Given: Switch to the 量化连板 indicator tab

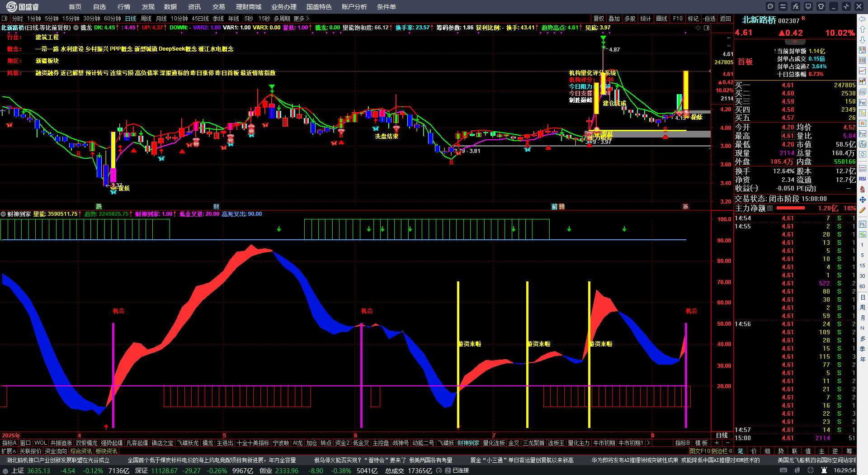Looking at the screenshot, I should 494,443.
